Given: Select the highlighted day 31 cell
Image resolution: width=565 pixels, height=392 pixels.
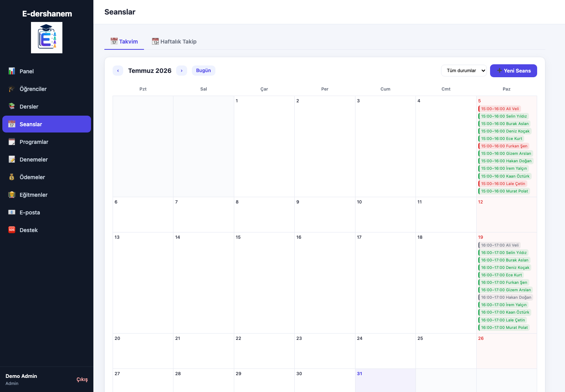Looking at the screenshot, I should 386,380.
